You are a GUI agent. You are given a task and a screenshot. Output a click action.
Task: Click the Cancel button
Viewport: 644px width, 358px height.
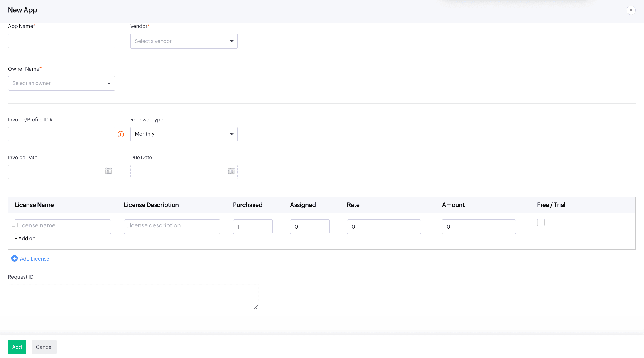(44, 347)
